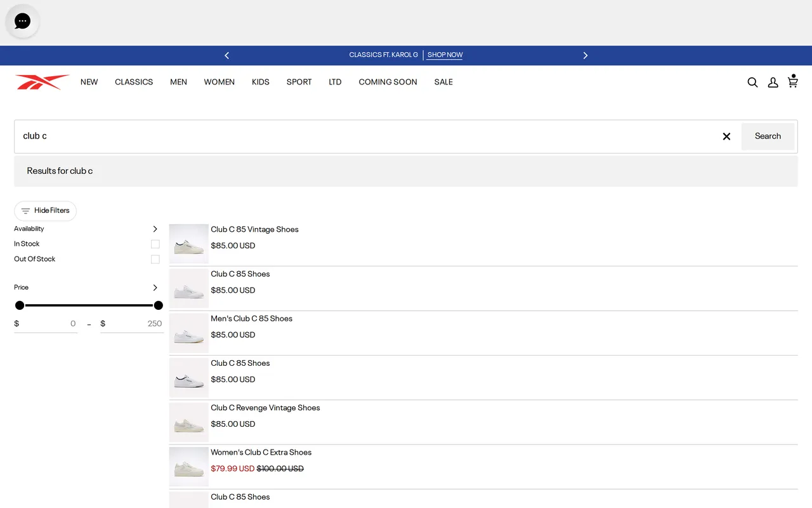Screen dimensions: 812x508
Task: Show next announcement banner
Action: click(x=586, y=55)
